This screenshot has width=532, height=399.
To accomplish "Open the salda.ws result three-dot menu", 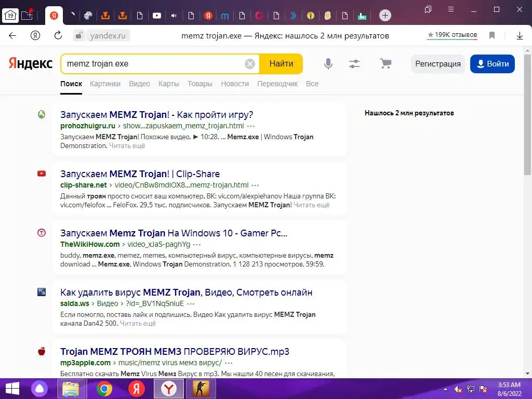I will click(191, 304).
